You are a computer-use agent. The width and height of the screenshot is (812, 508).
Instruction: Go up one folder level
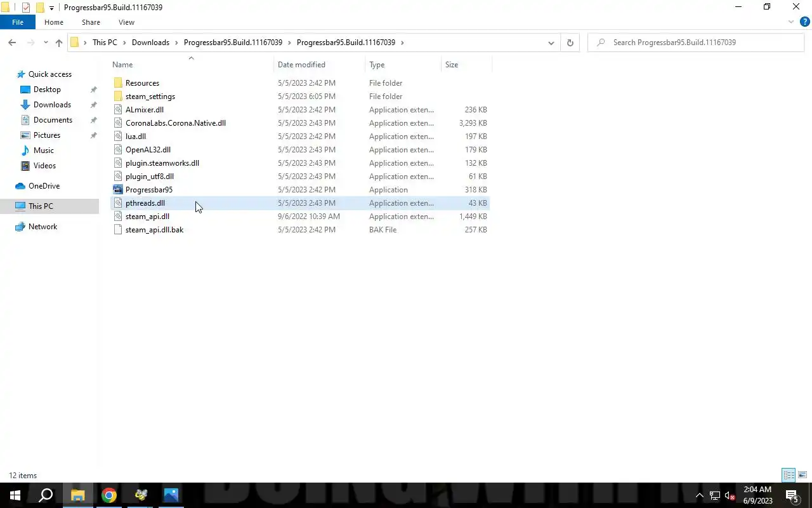[59, 43]
